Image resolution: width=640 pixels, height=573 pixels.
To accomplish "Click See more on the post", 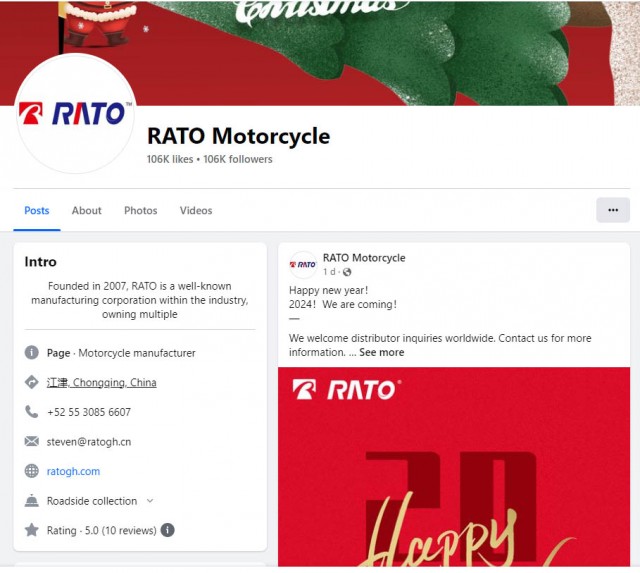I will 382,352.
